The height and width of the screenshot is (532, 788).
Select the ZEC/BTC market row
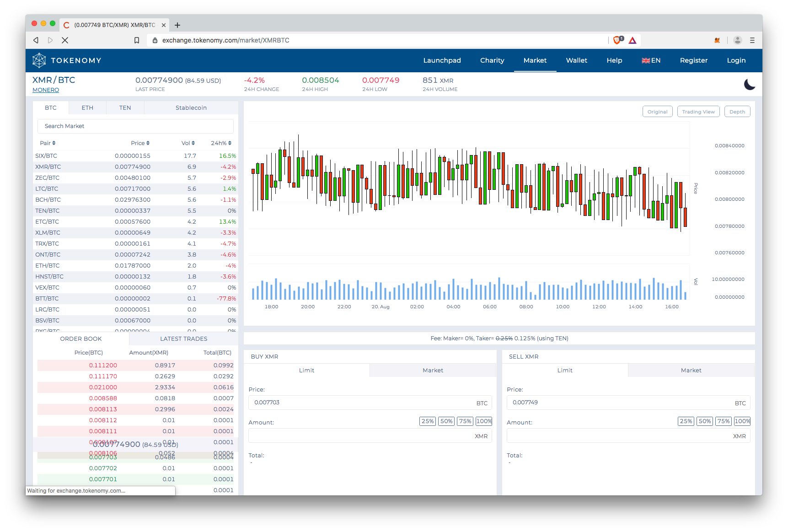click(x=135, y=178)
